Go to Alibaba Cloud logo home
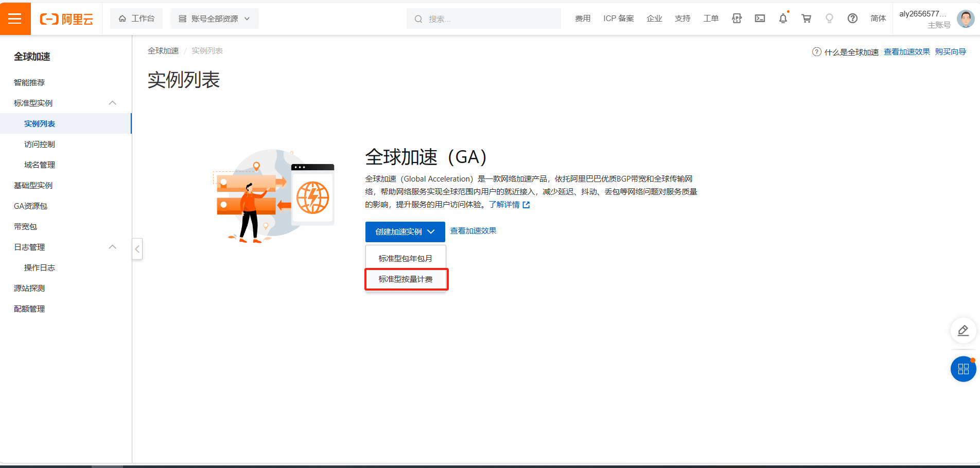Image resolution: width=980 pixels, height=468 pixels. point(66,19)
